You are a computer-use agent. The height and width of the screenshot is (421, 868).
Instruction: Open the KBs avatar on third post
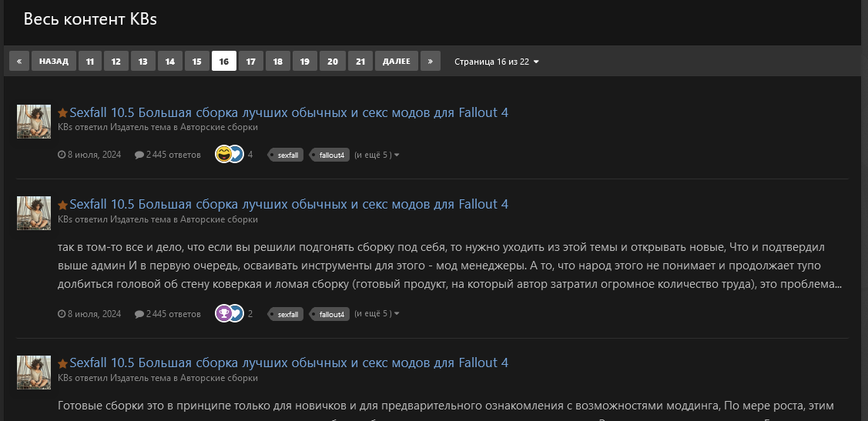click(x=34, y=373)
